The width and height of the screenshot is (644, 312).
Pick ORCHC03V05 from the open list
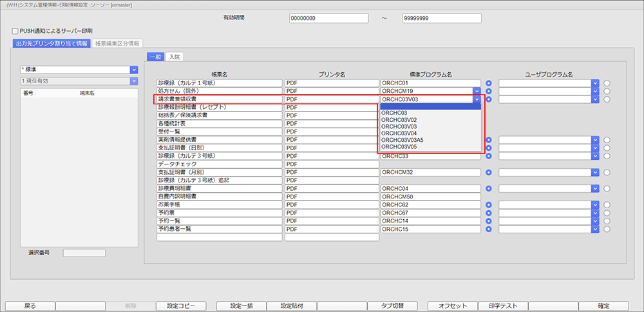pyautogui.click(x=399, y=147)
